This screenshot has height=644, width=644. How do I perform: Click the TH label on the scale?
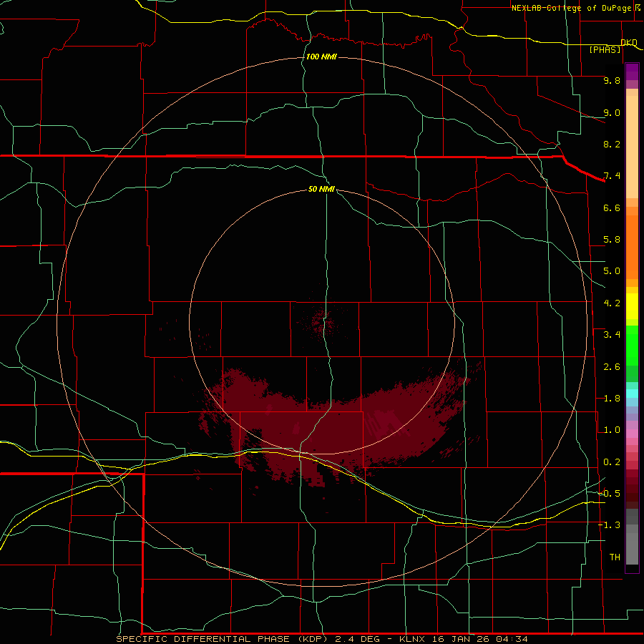tap(615, 557)
